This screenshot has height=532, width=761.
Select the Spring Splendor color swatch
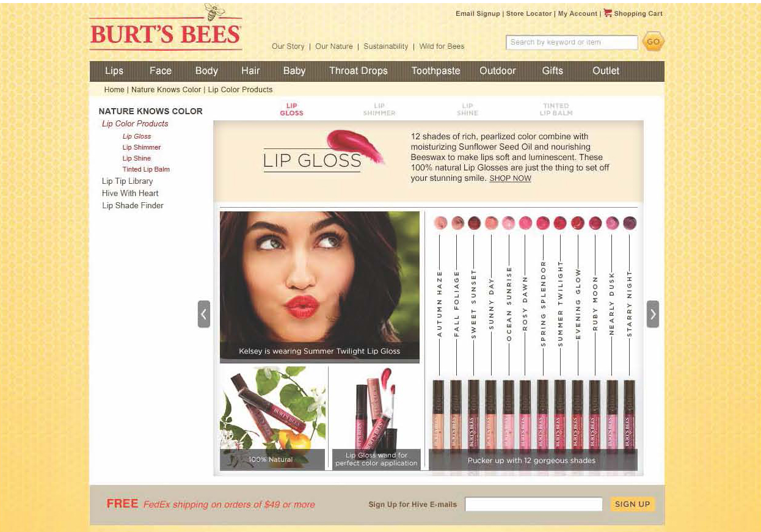(x=543, y=223)
